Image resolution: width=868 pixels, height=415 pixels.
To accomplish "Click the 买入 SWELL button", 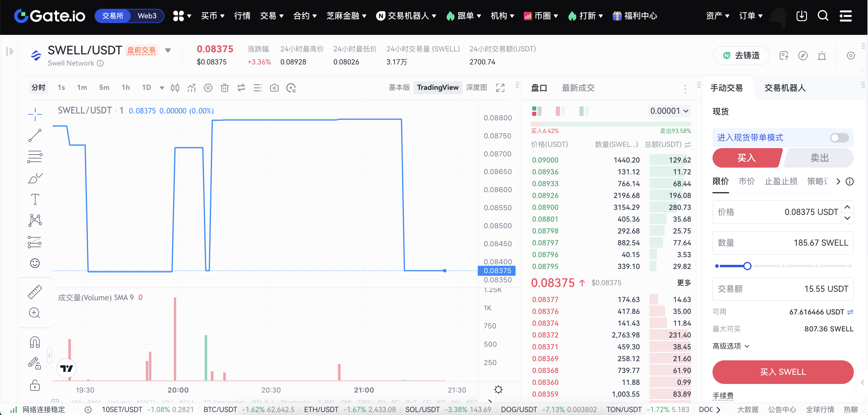I will 783,372.
